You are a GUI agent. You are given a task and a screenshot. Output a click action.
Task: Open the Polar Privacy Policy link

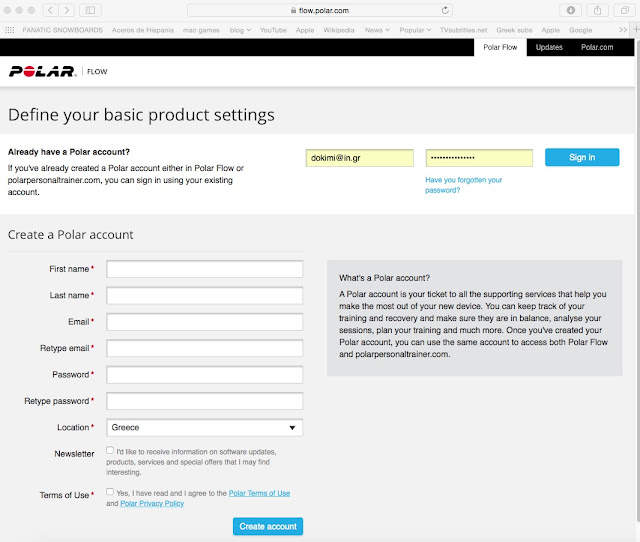pyautogui.click(x=152, y=504)
